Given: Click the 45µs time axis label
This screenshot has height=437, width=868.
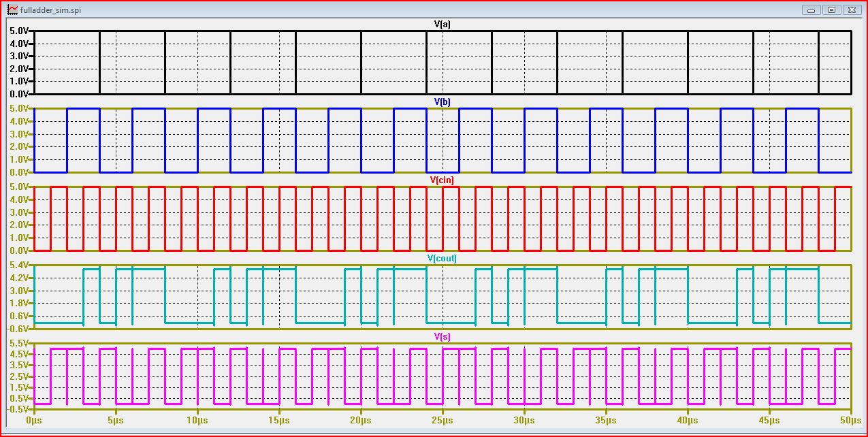Looking at the screenshot, I should point(769,421).
